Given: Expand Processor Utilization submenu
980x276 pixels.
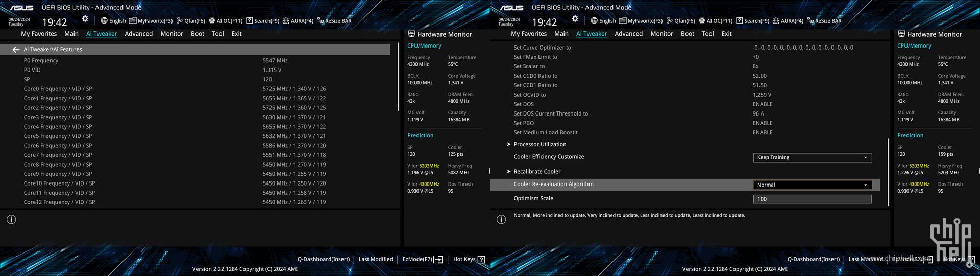Looking at the screenshot, I should 540,144.
